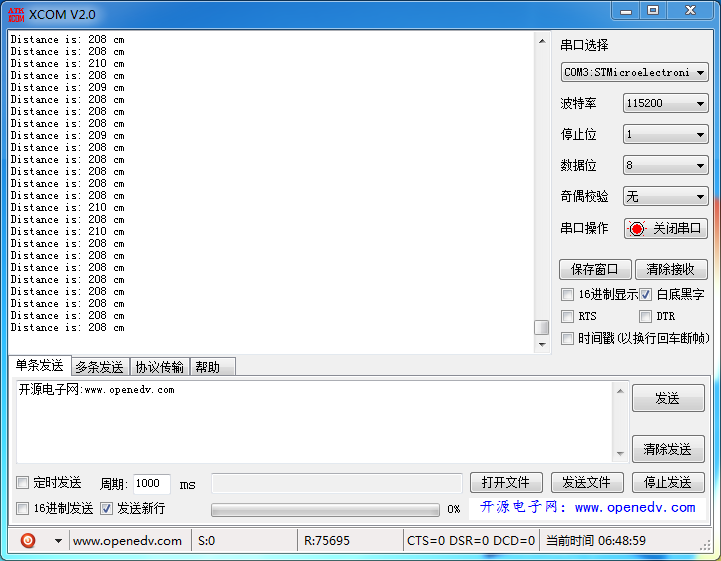Open the 协议传输 tab
721x561 pixels.
[160, 367]
